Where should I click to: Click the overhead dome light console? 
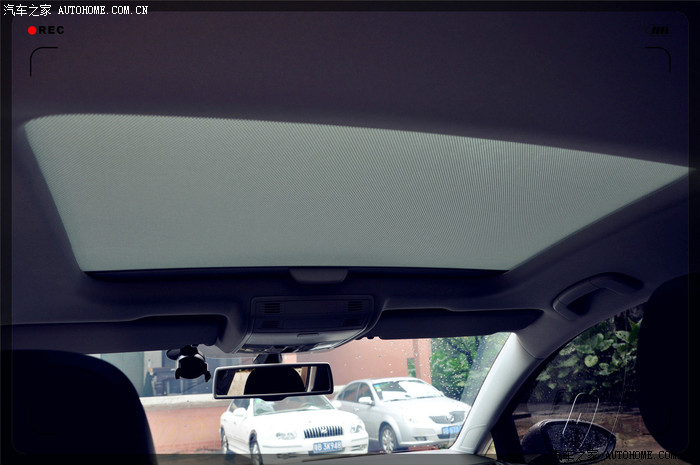[311, 316]
